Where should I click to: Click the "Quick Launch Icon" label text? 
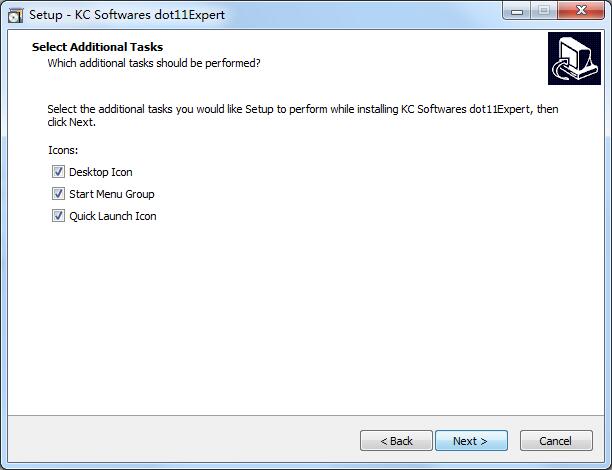point(112,216)
